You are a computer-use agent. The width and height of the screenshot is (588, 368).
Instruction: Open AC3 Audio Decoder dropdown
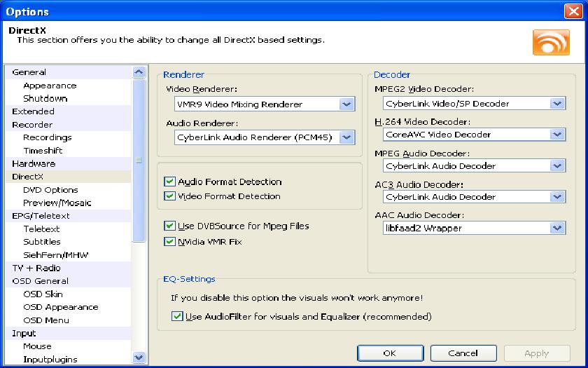click(474, 197)
